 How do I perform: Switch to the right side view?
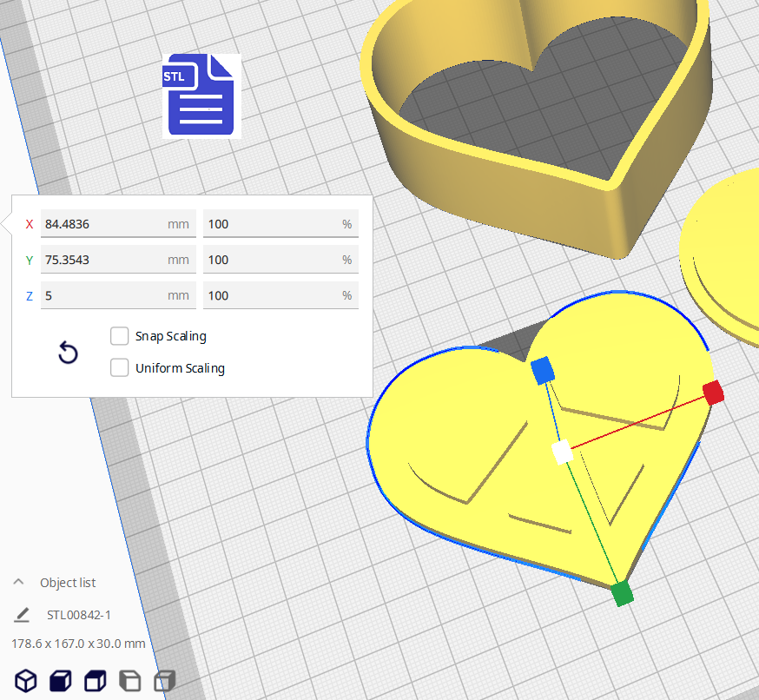[x=164, y=681]
